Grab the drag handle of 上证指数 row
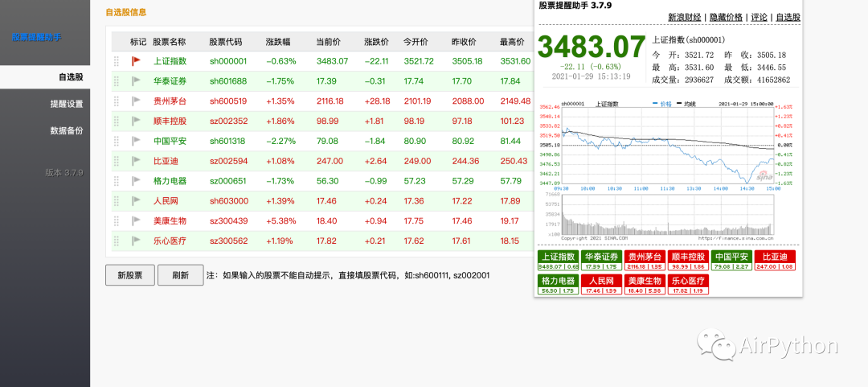Screen dimensions: 868x387 [x=117, y=61]
